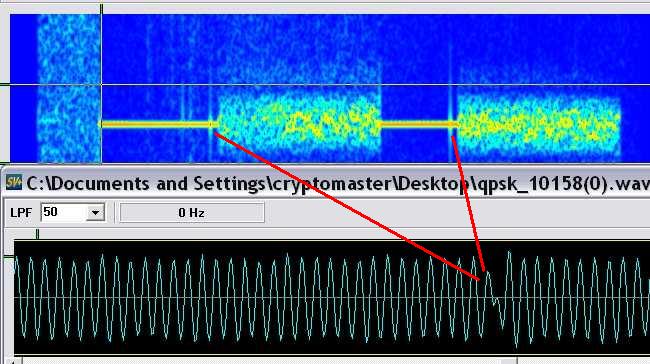Click the first yellow carrier tone in spectrogram
The image size is (650, 364).
click(x=158, y=124)
